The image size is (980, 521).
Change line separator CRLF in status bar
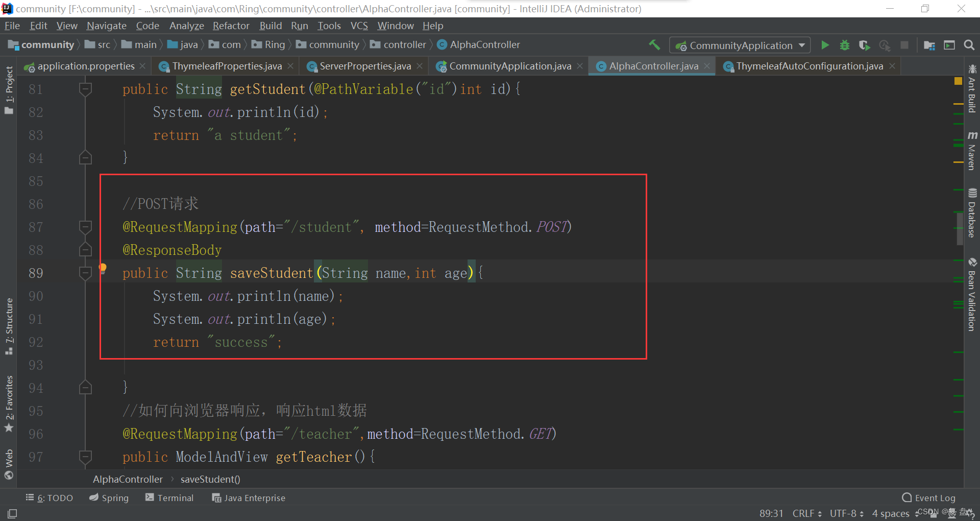point(807,513)
